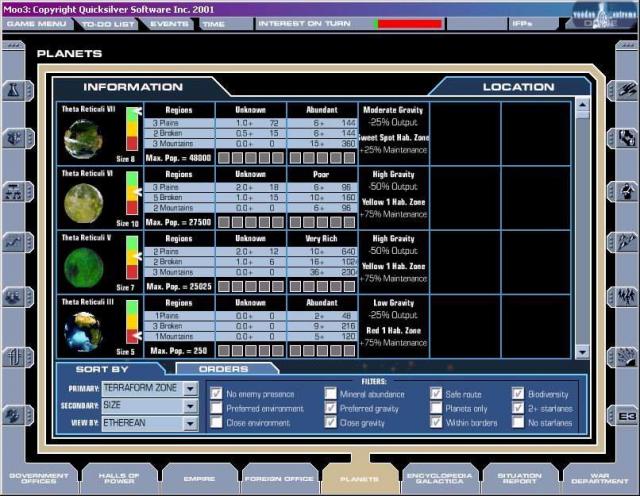
Task: Click the E3 button in right sidebar
Action: pyautogui.click(x=626, y=416)
